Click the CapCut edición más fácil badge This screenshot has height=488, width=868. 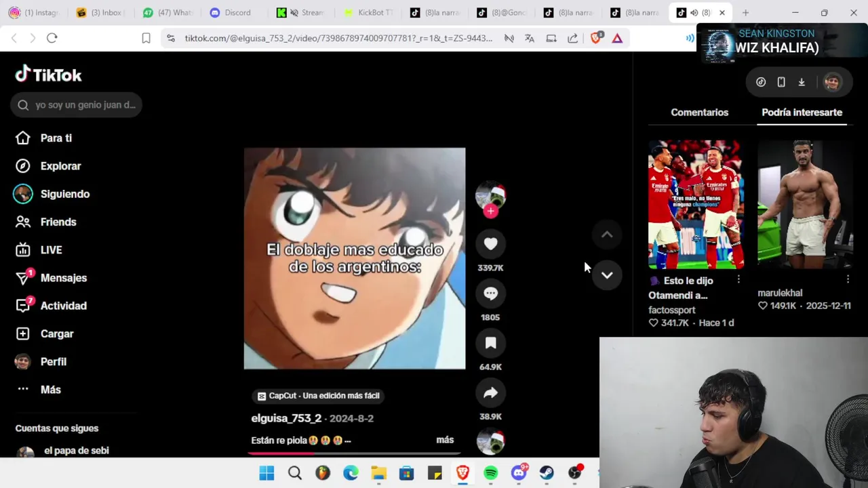point(319,396)
